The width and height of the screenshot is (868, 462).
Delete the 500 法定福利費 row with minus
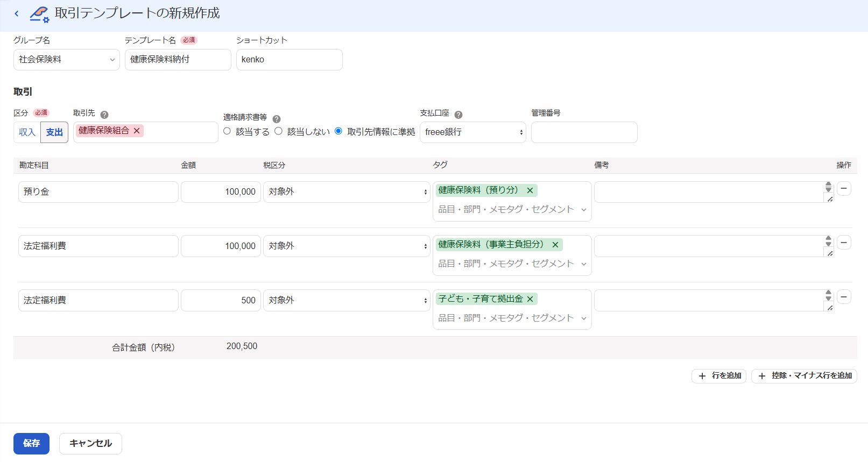point(844,297)
